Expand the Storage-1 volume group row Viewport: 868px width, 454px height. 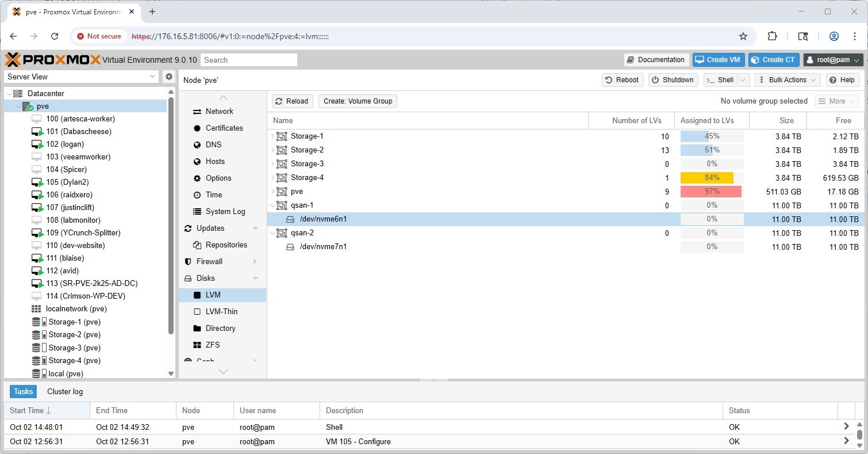pyautogui.click(x=272, y=136)
